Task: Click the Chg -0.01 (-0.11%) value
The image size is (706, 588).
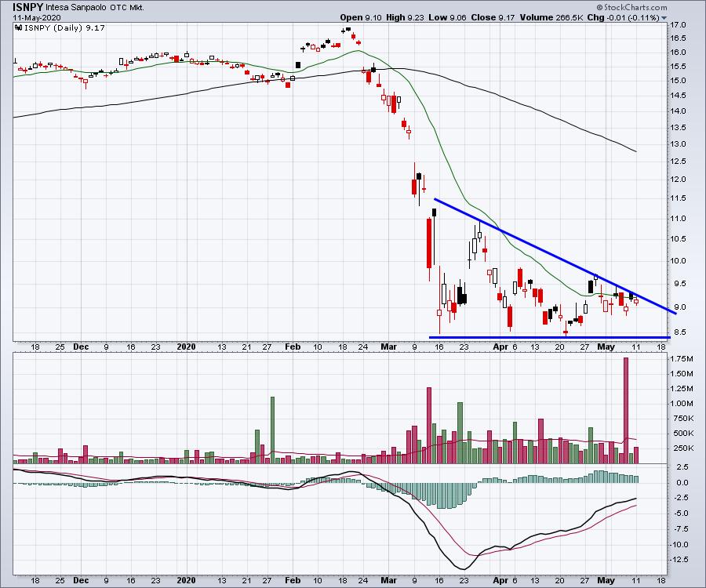Action: click(x=624, y=17)
